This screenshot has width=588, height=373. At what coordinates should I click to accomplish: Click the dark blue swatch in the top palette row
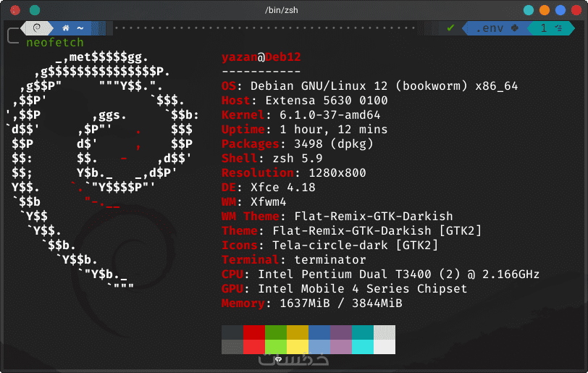(x=319, y=332)
